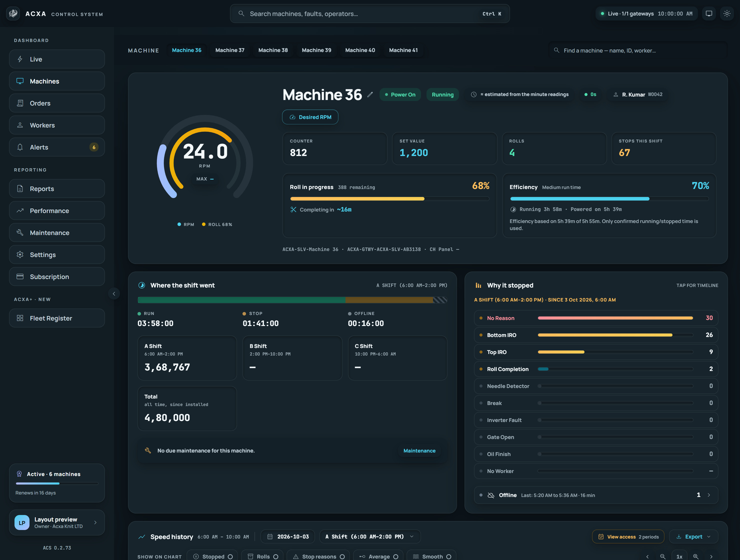Viewport: 740px width, 560px height.
Task: Click TAP FOR TIMELINE label
Action: 697,285
